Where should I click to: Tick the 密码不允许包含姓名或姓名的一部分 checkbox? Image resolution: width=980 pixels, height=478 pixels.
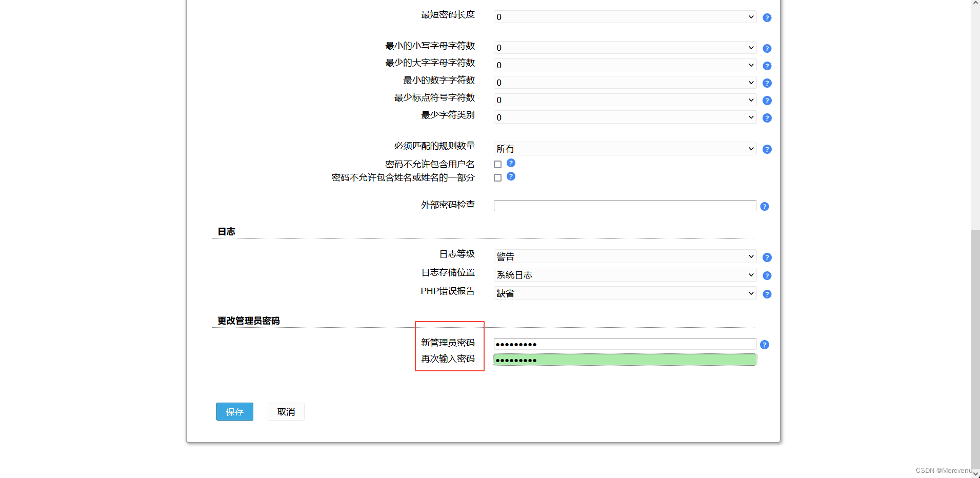tap(497, 178)
